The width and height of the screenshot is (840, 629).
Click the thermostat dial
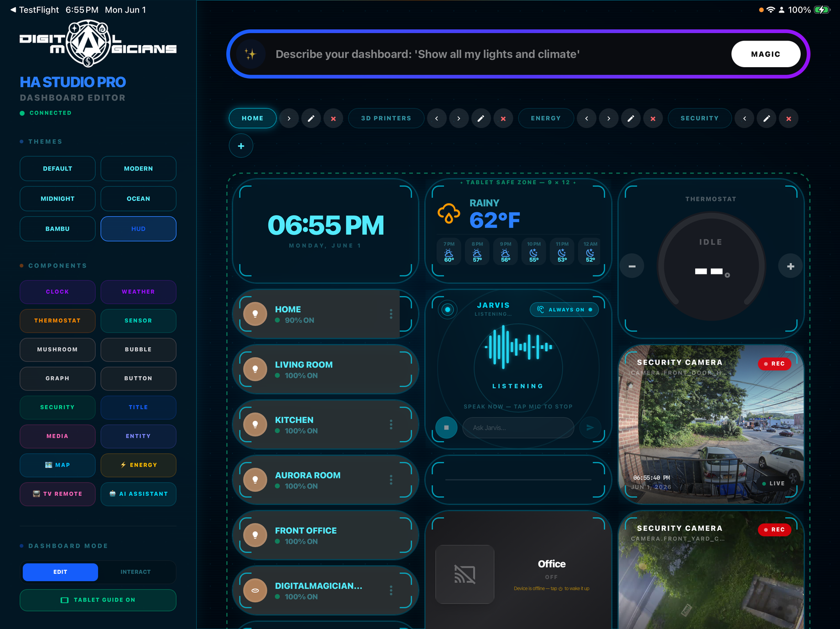[x=711, y=266]
